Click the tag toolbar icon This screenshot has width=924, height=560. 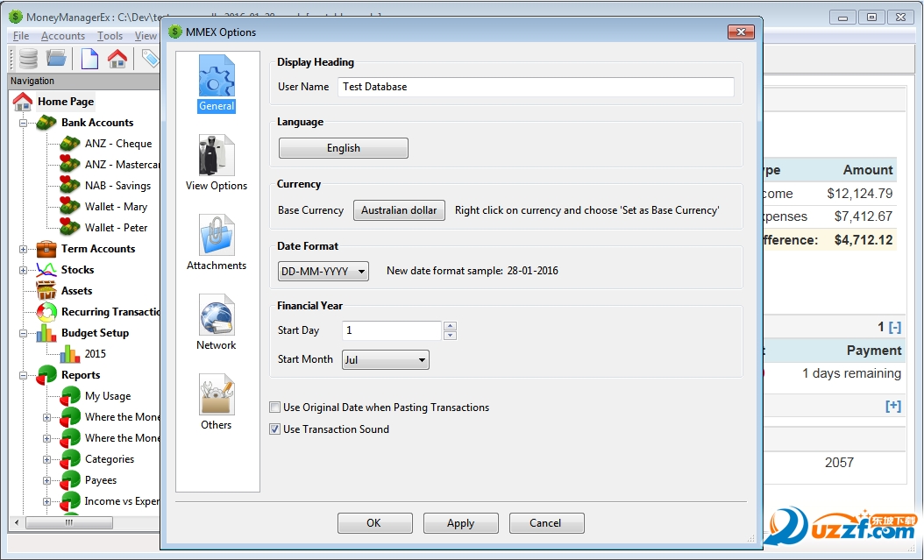151,59
